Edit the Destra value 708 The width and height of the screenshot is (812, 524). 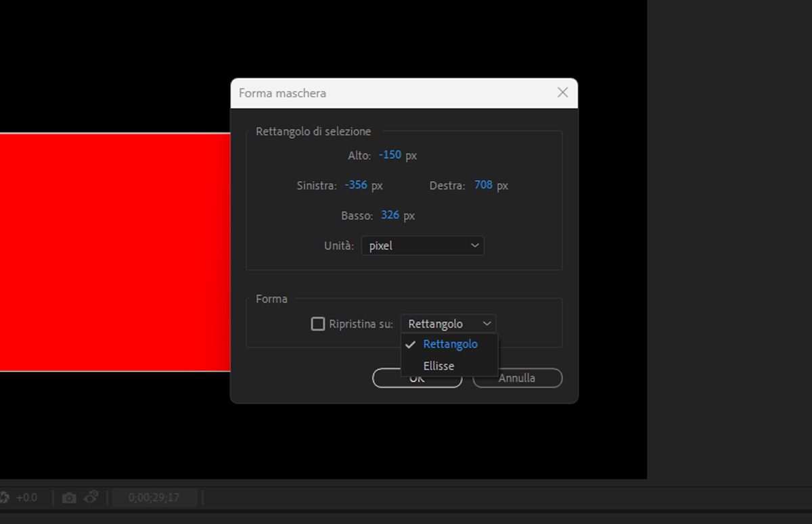tap(483, 185)
